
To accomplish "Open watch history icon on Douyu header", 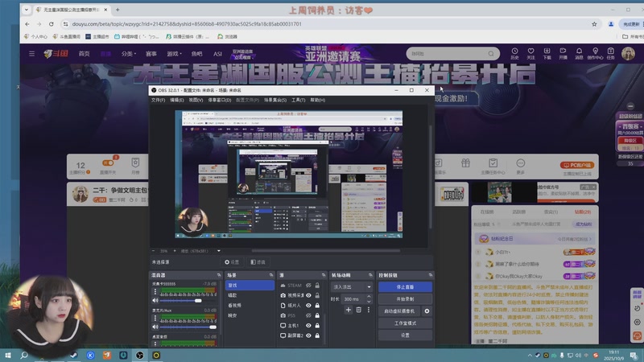I will click(514, 53).
